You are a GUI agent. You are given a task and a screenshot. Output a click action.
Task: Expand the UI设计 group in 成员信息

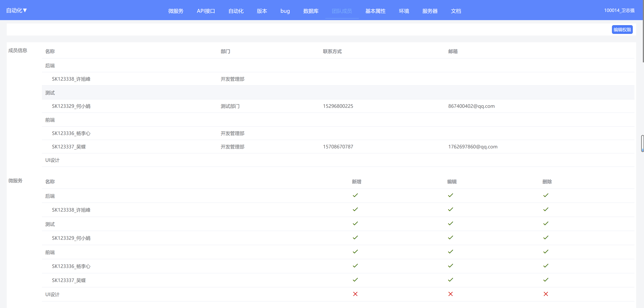(52, 160)
